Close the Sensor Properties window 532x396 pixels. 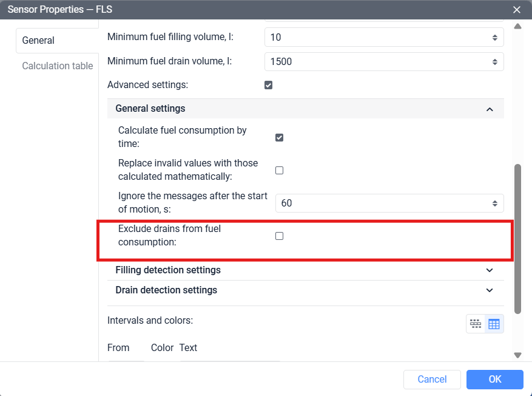[x=516, y=10]
